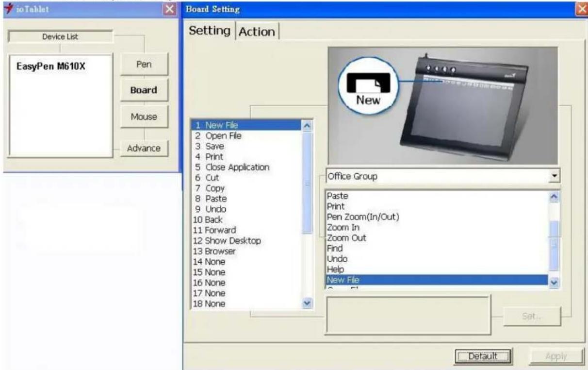The image size is (588, 370).
Task: Choose Pen Zoom(In/Out) action
Action: 438,217
